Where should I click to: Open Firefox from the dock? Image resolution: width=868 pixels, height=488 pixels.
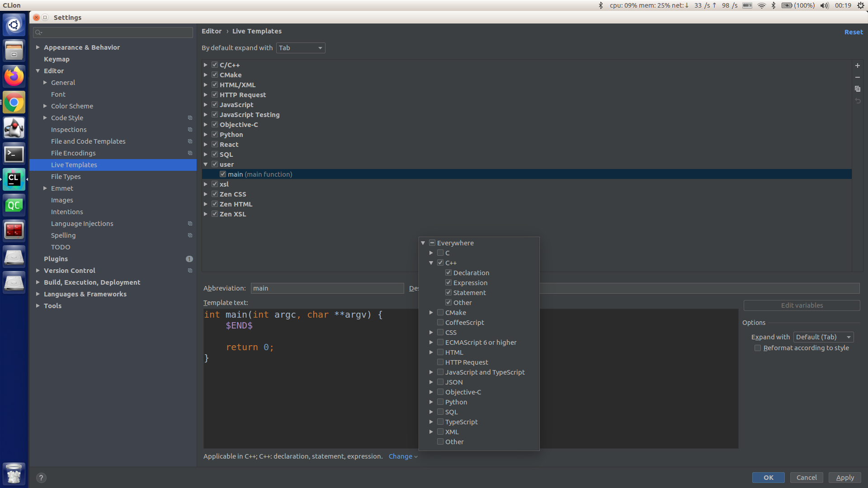pyautogui.click(x=14, y=76)
